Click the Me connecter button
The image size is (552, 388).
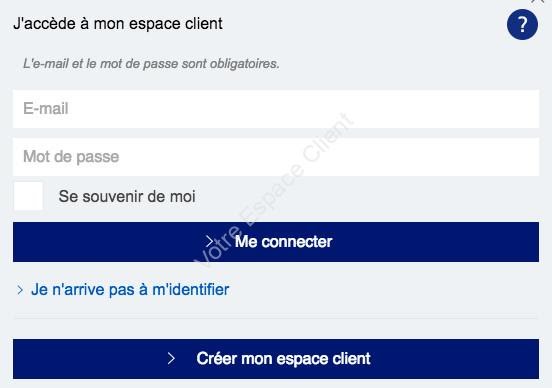point(276,242)
